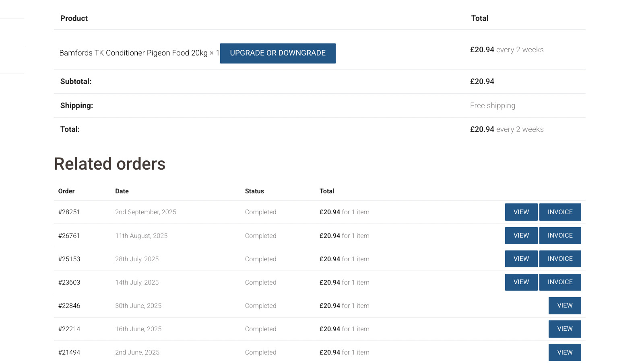Screen dimensions: 644x363
Task: Download invoice for order #26761
Action: click(560, 235)
